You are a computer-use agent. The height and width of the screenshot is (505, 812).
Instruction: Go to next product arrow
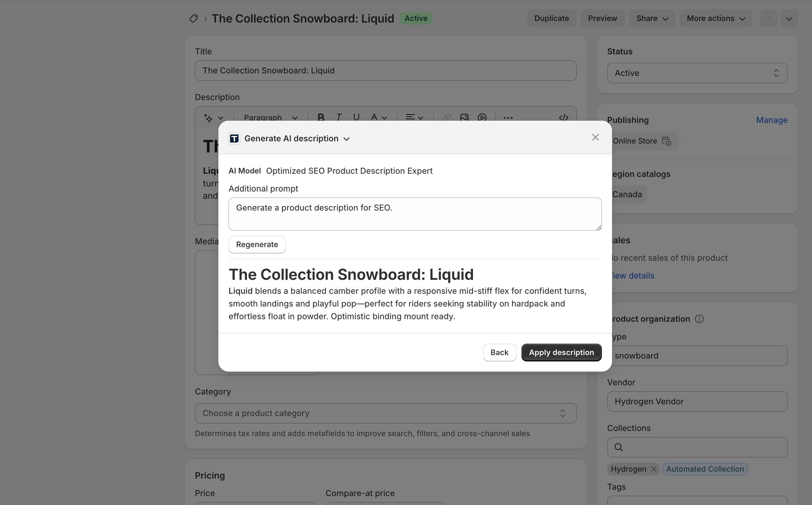(789, 18)
